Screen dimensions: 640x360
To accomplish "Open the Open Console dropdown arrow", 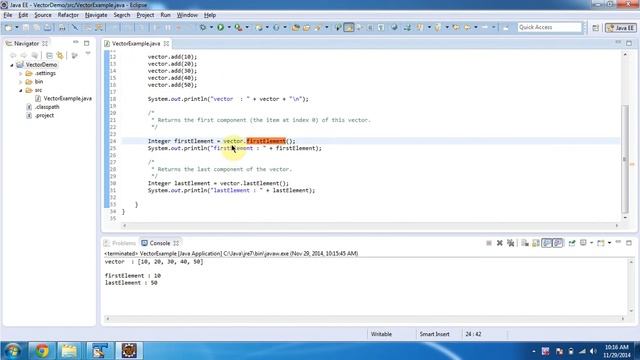I will pos(609,243).
